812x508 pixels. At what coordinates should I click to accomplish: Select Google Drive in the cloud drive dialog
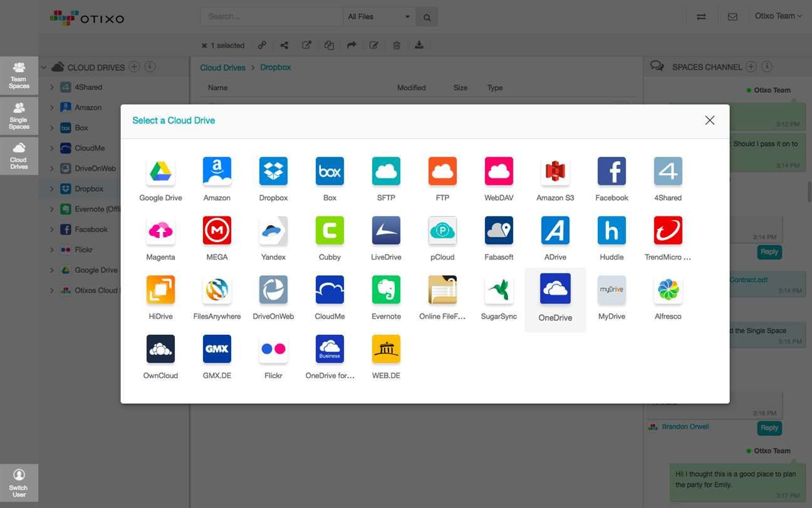click(160, 171)
